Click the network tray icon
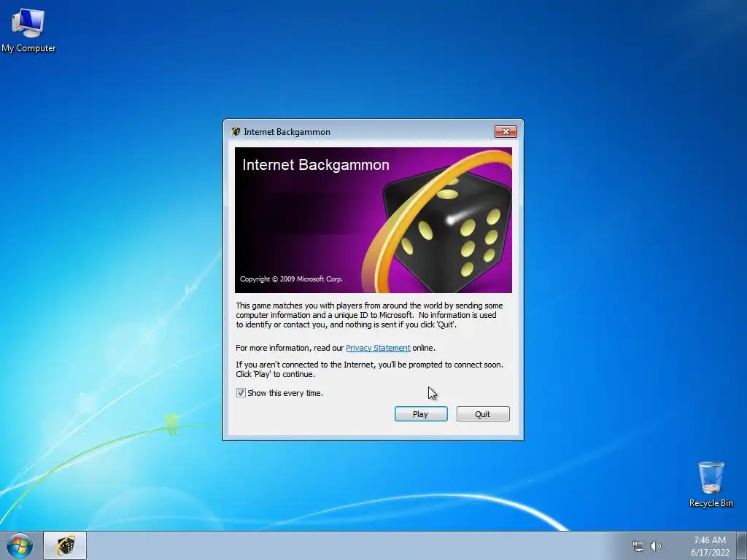This screenshot has height=560, width=747. [x=638, y=546]
